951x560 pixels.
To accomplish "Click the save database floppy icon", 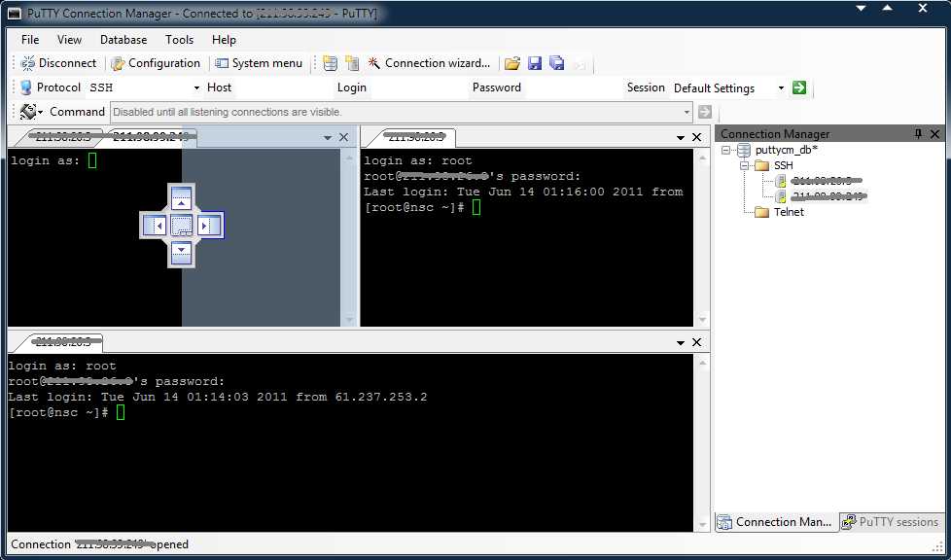I will tap(535, 63).
